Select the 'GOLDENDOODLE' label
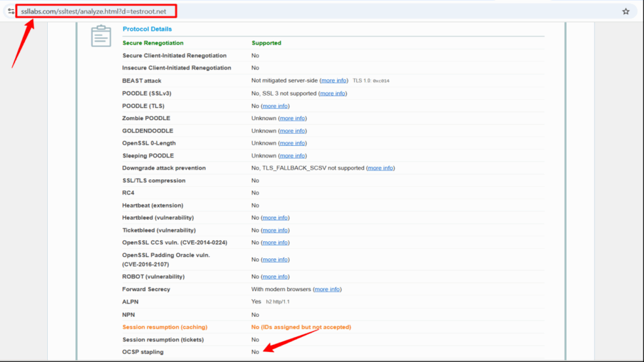The image size is (644, 362). pos(147,131)
